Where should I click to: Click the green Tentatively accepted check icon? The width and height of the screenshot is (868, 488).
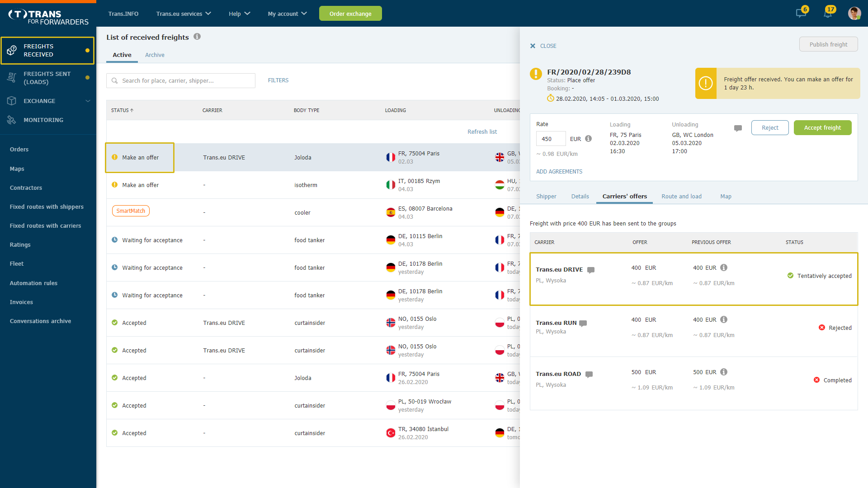click(790, 276)
